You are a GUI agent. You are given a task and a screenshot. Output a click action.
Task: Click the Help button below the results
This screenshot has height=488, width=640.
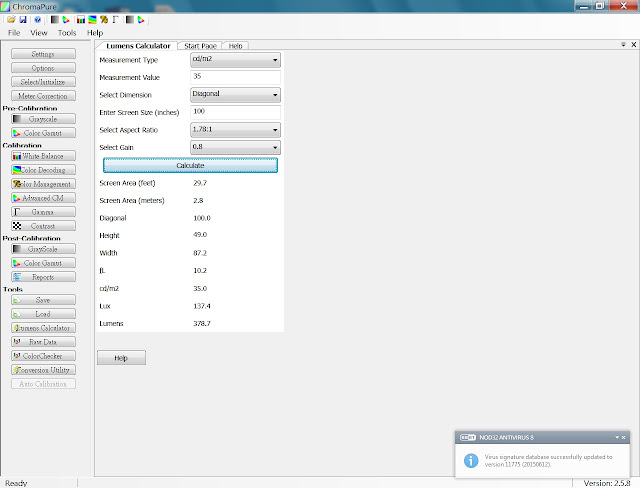point(121,358)
